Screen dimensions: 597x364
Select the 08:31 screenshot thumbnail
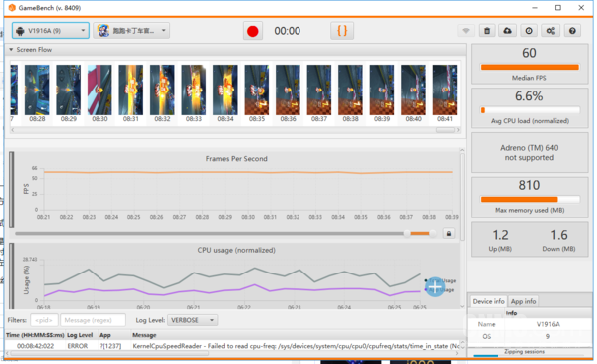coord(131,90)
